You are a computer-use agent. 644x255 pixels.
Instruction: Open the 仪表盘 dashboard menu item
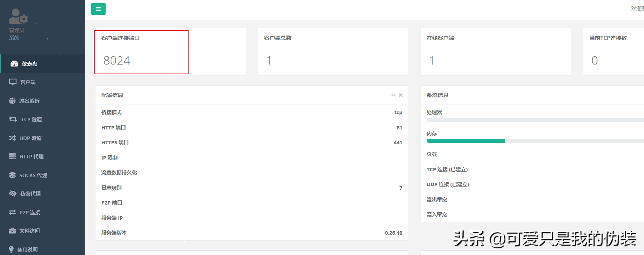[43, 64]
